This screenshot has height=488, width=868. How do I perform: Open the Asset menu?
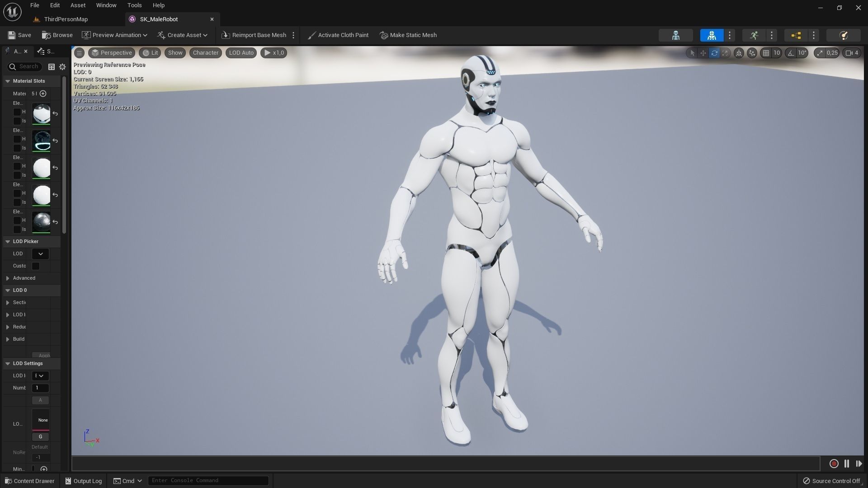click(78, 5)
